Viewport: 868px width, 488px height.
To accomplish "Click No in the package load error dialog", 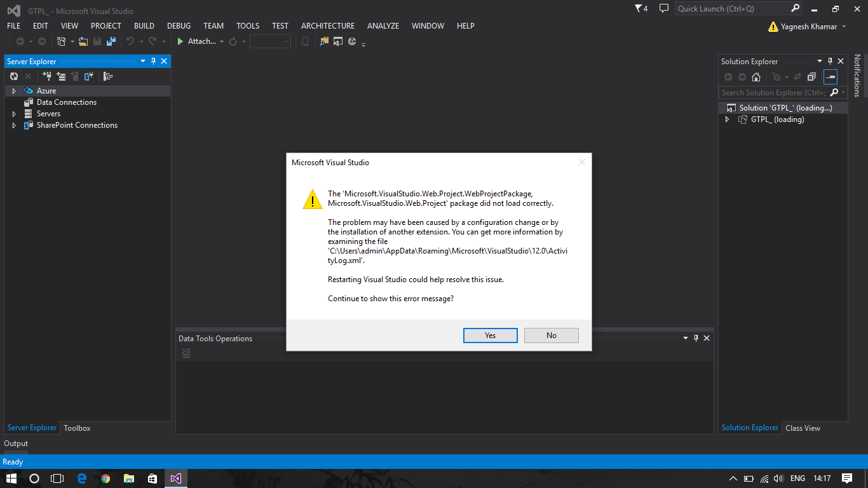I will tap(551, 335).
